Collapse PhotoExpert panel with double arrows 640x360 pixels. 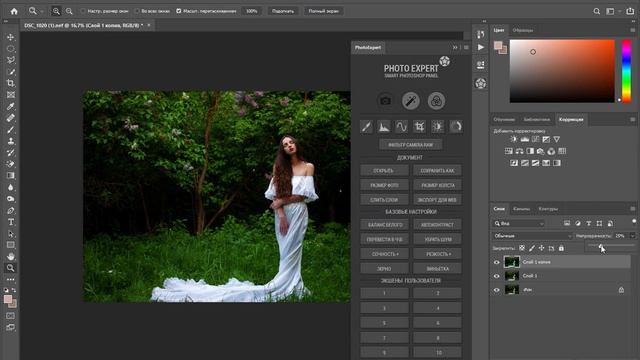(x=455, y=48)
